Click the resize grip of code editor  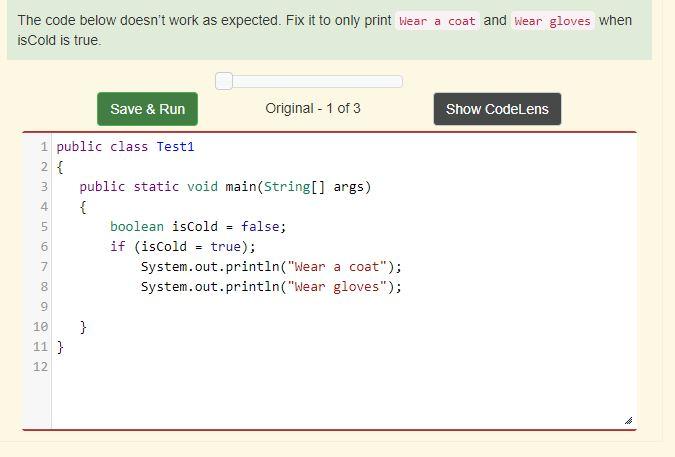(629, 420)
